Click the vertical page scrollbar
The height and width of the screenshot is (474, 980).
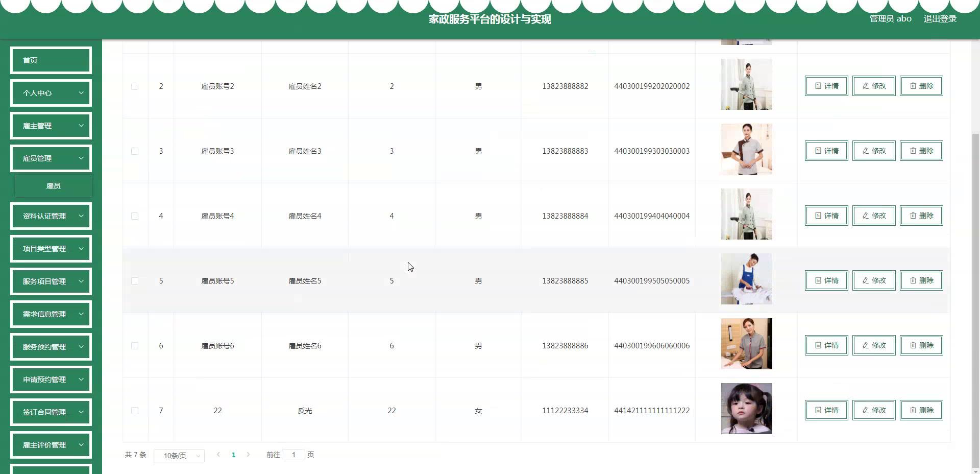coord(976,300)
